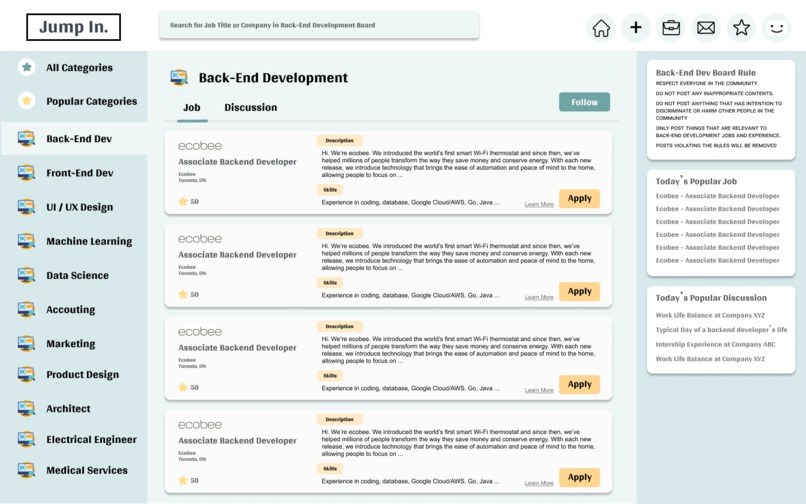The width and height of the screenshot is (806, 504).
Task: Star the second ecobee job card
Action: tap(182, 294)
